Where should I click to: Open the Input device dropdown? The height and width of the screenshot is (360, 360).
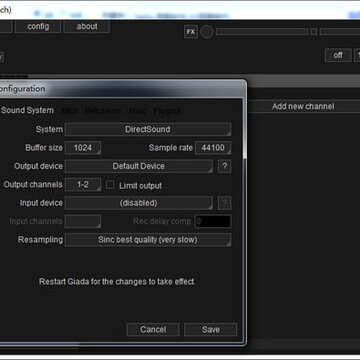pyautogui.click(x=139, y=203)
